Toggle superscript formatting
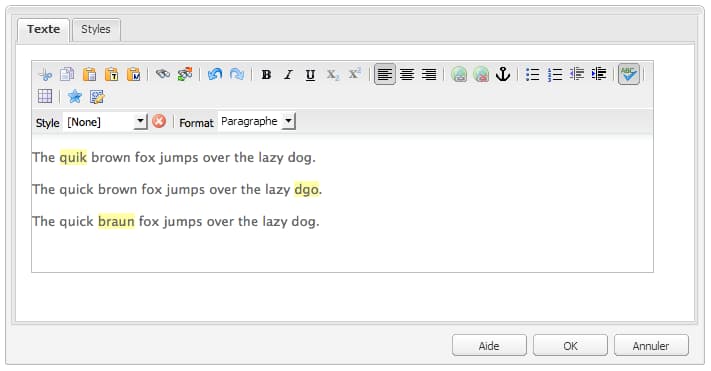This screenshot has height=371, width=711. tap(355, 74)
